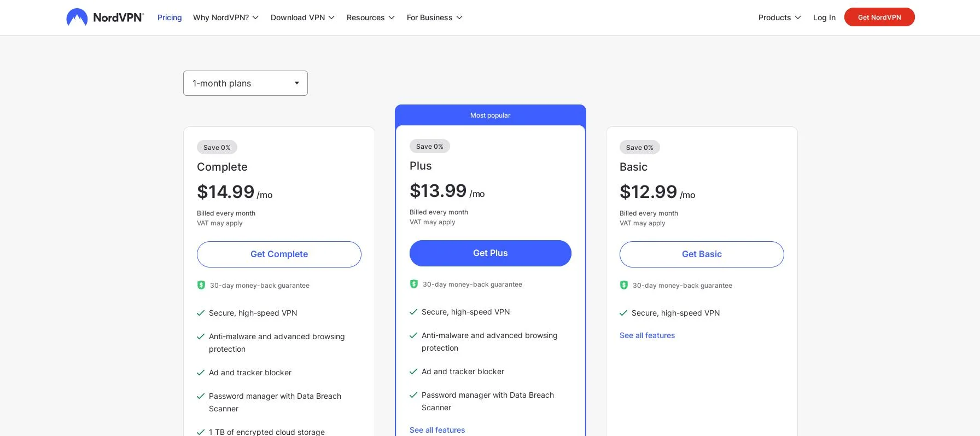Click 30-day money-back guarantee text in Plus
This screenshot has width=980, height=436.
point(472,284)
